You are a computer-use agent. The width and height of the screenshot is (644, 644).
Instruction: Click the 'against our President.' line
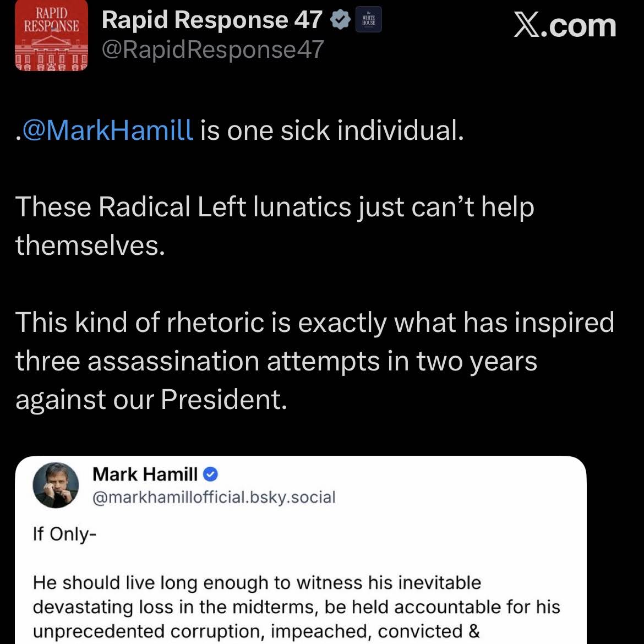151,400
